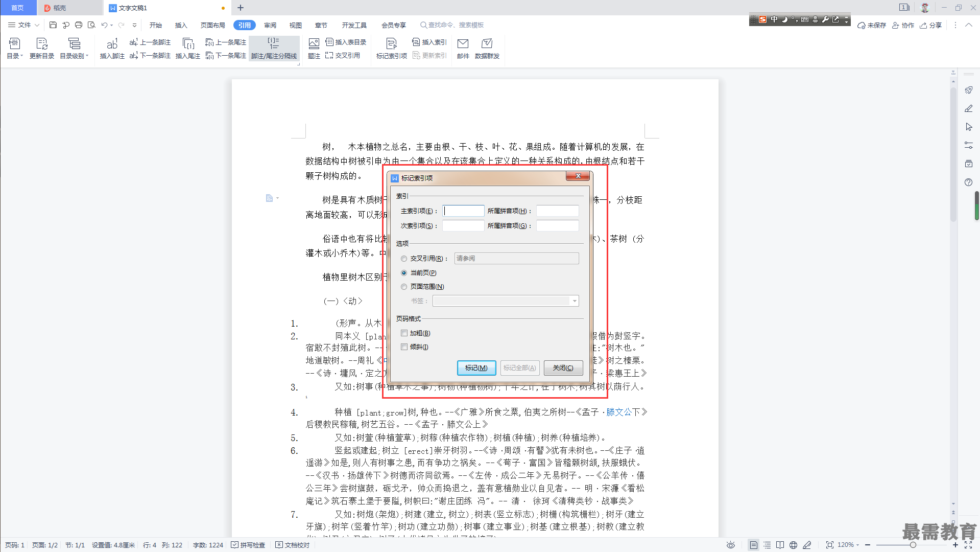980x552 pixels.
Task: Click the 未保存 unsaved status button
Action: 872,25
